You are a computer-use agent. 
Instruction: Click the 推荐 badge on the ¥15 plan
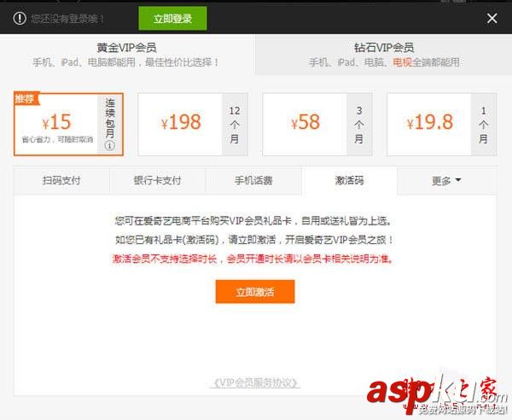pyautogui.click(x=26, y=99)
